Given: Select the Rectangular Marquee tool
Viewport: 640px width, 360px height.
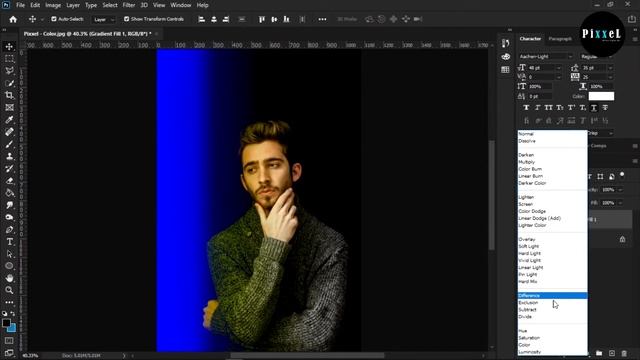Looking at the screenshot, I should (x=9, y=59).
